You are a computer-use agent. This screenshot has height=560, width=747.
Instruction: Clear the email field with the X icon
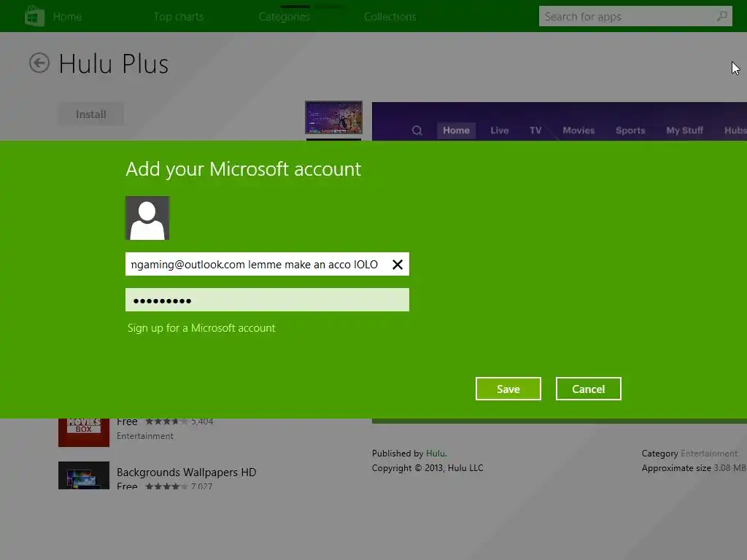[x=398, y=264]
